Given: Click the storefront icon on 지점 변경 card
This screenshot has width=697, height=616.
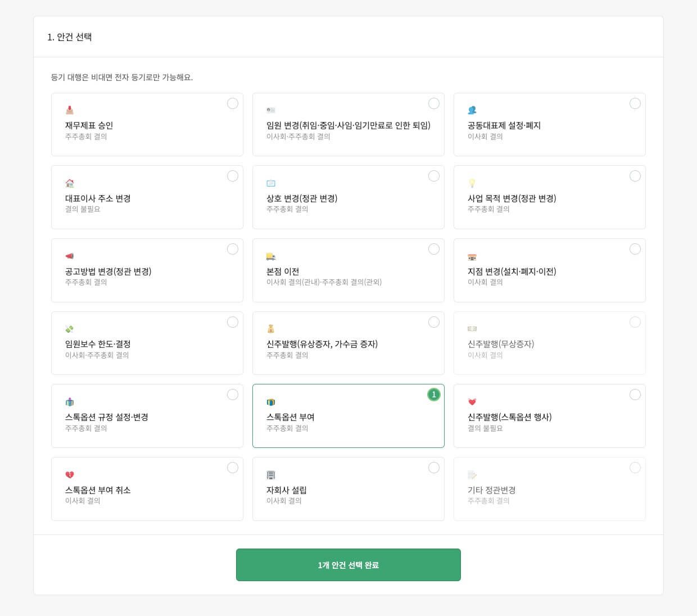Looking at the screenshot, I should tap(472, 256).
